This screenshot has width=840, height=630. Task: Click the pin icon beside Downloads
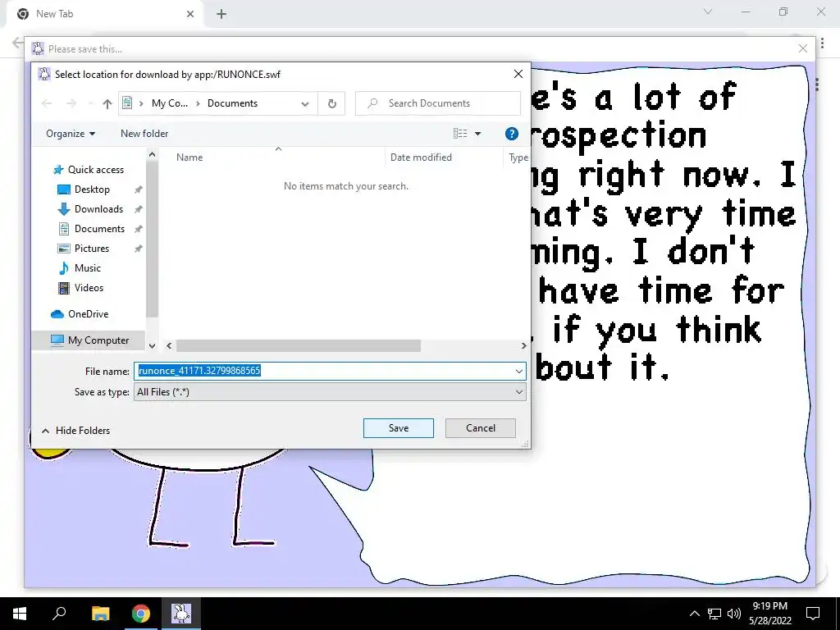[x=138, y=209]
